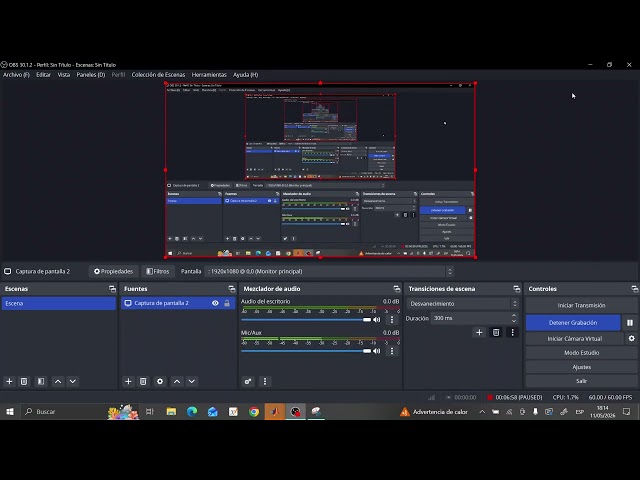
Task: Open scene filters icon in Escenas panel
Action: (x=41, y=381)
